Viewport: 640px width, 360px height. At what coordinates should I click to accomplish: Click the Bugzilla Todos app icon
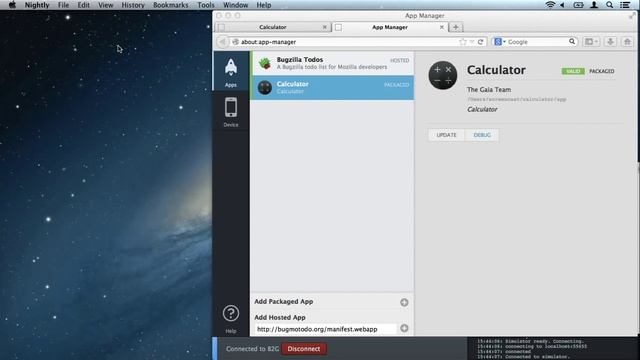pos(264,63)
